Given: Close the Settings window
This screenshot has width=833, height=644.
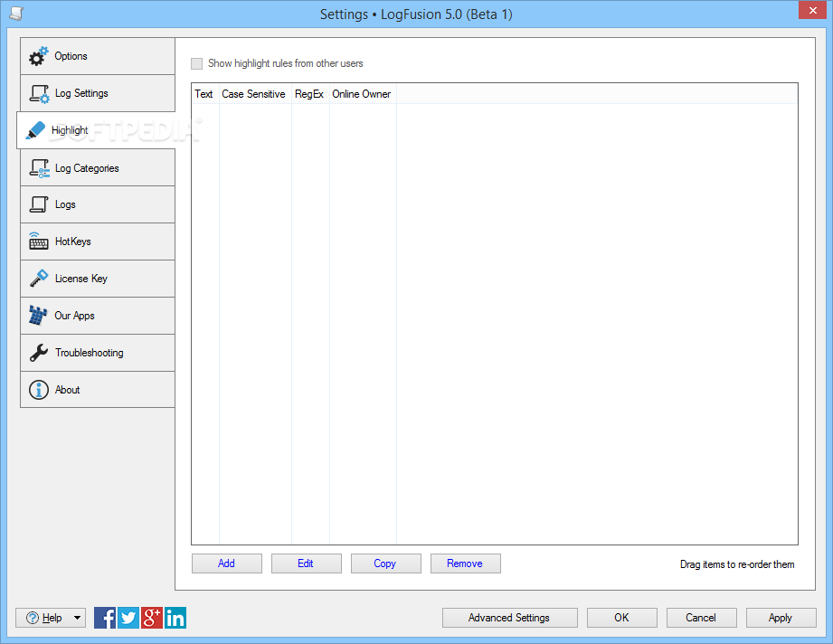Looking at the screenshot, I should coord(813,10).
